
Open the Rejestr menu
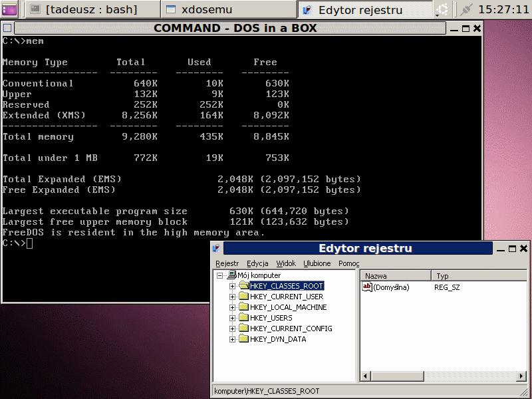227,263
